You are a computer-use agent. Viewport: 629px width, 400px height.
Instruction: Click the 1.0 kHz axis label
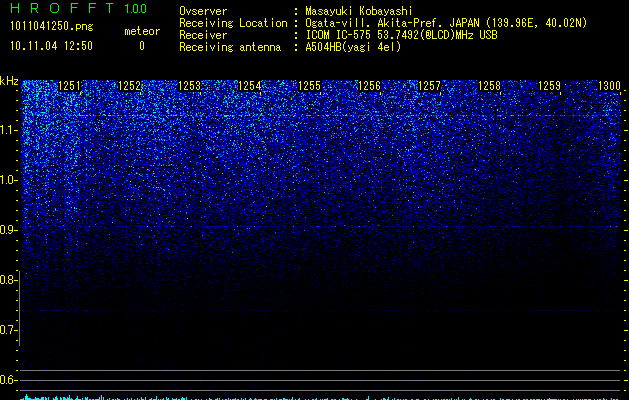pyautogui.click(x=9, y=180)
